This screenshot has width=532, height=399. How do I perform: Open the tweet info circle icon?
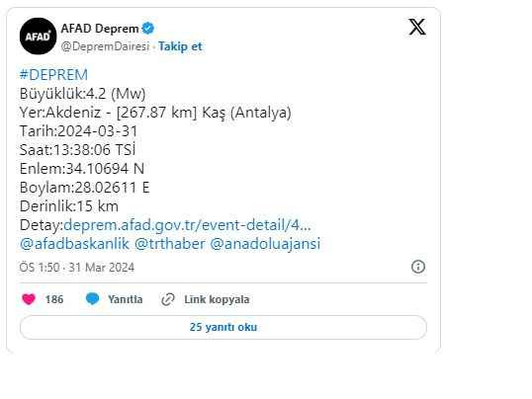[418, 267]
